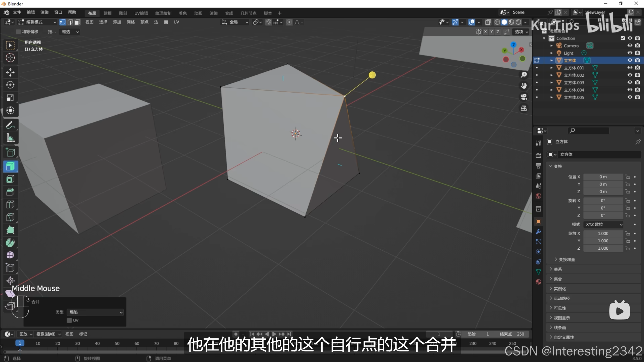
Task: Hide 立方体.003 with eye icon
Action: 630,82
